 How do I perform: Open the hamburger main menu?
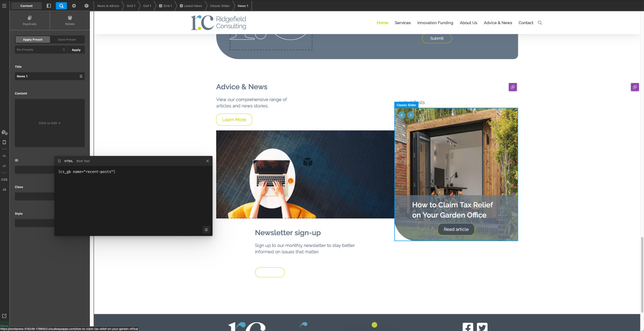point(4,6)
